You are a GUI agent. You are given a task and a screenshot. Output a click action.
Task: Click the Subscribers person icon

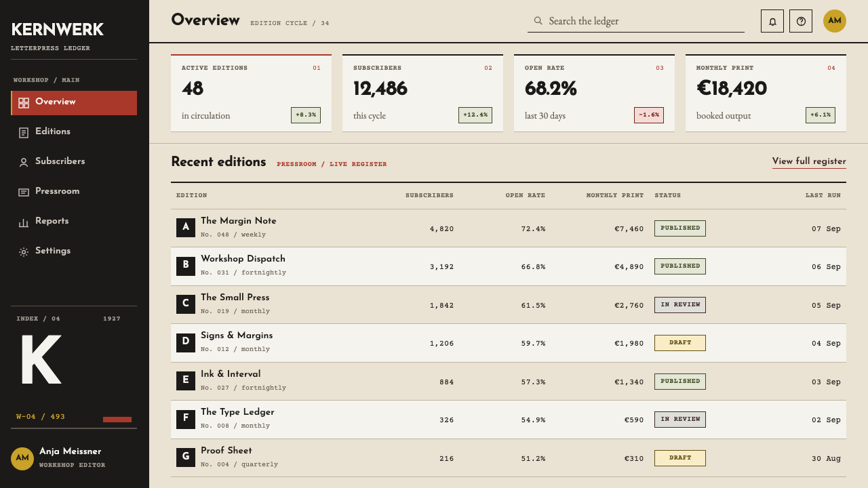point(24,163)
